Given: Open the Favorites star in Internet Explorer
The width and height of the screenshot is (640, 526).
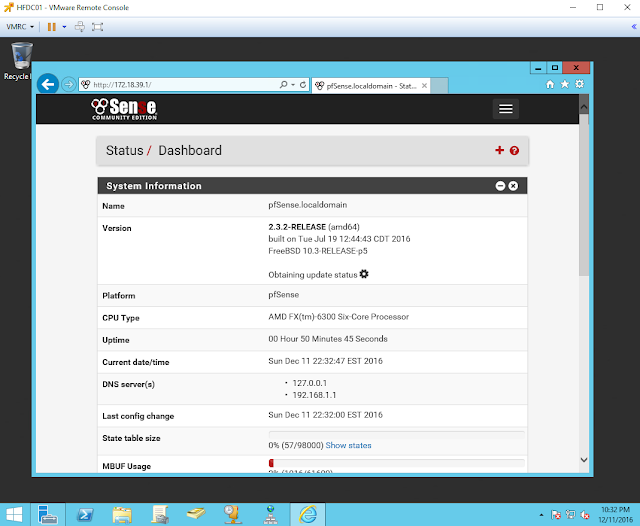Looking at the screenshot, I should 565,84.
